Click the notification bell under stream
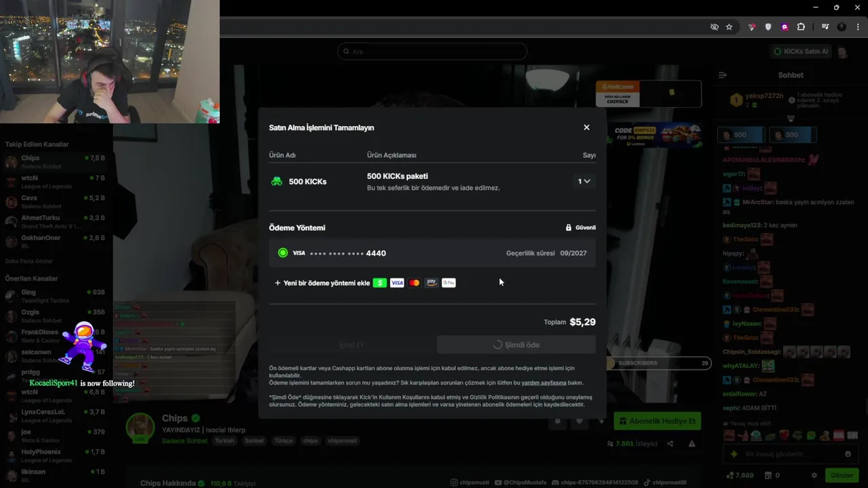The width and height of the screenshot is (868, 488). point(557,422)
